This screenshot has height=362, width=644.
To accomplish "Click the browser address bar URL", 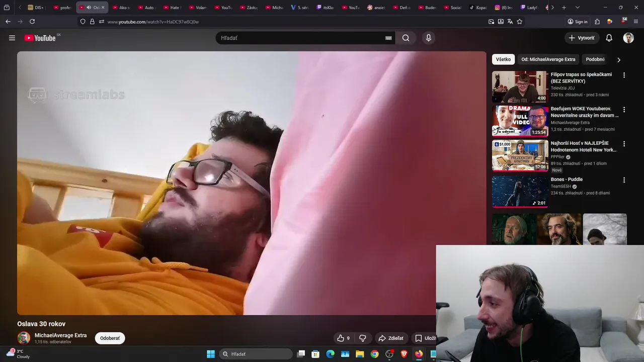I will coord(153,22).
